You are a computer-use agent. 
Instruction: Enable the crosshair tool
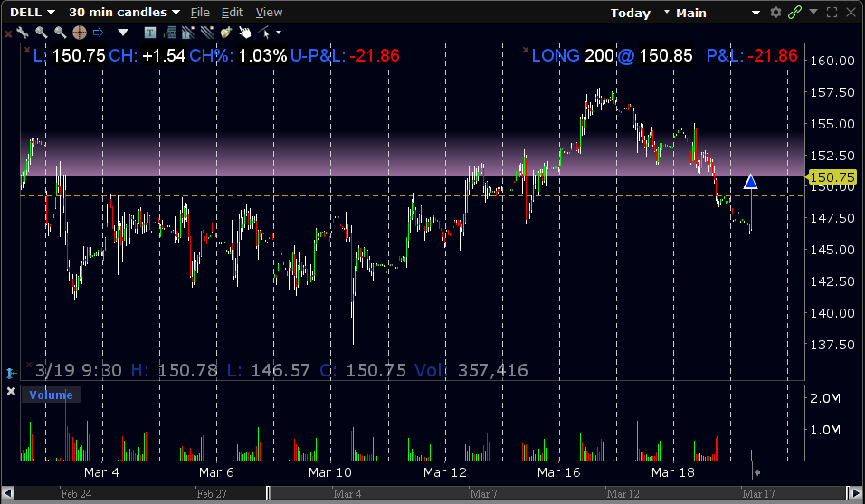(80, 33)
